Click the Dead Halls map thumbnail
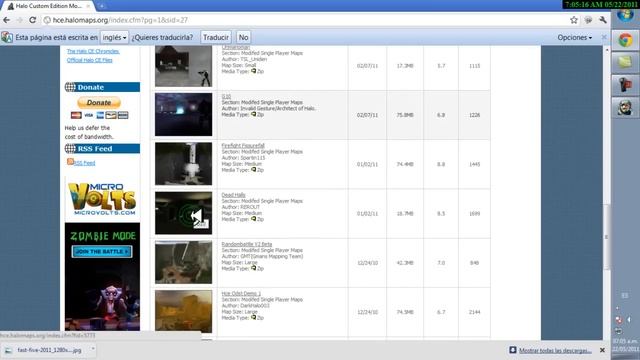The image size is (640, 360). tap(183, 213)
